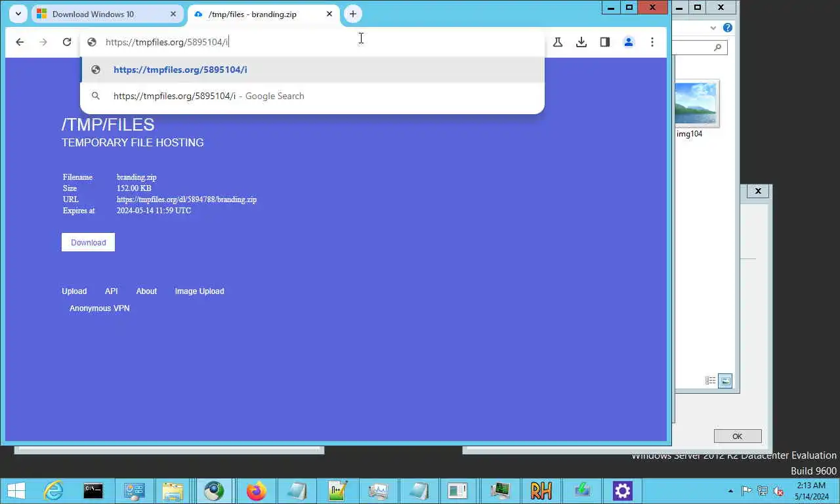The height and width of the screenshot is (504, 840).
Task: Open the Windows Start button
Action: click(16, 491)
